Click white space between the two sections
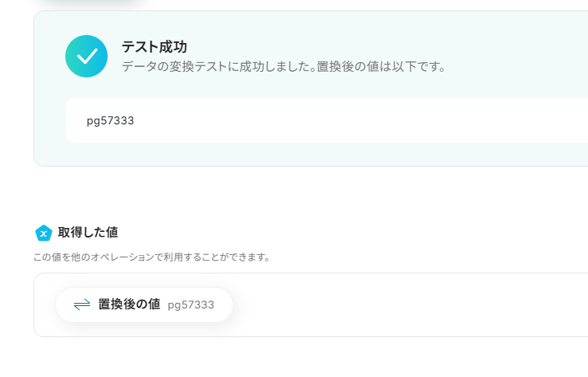Screen dimensions: 588x377 pyautogui.click(x=300, y=195)
